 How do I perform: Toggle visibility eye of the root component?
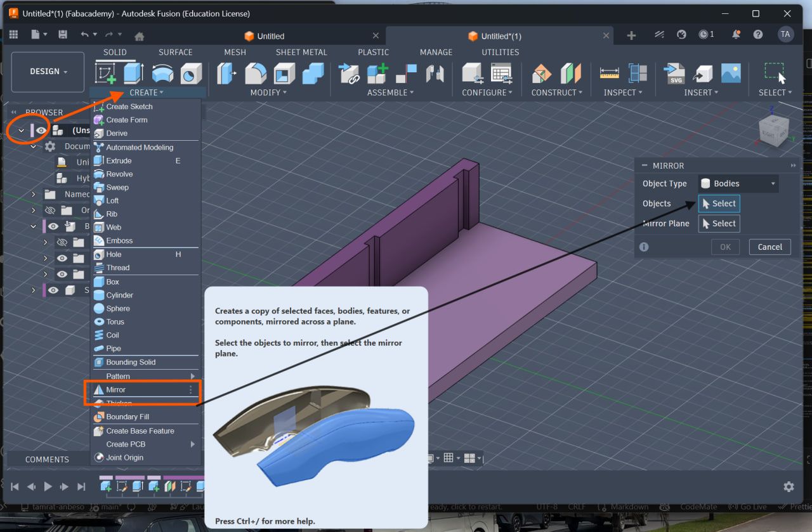[x=41, y=130]
